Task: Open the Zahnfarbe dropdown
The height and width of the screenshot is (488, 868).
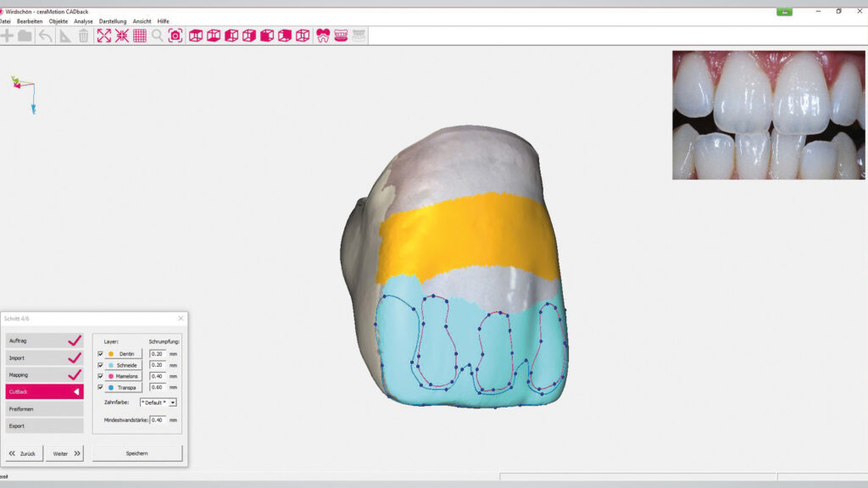Action: tap(159, 402)
